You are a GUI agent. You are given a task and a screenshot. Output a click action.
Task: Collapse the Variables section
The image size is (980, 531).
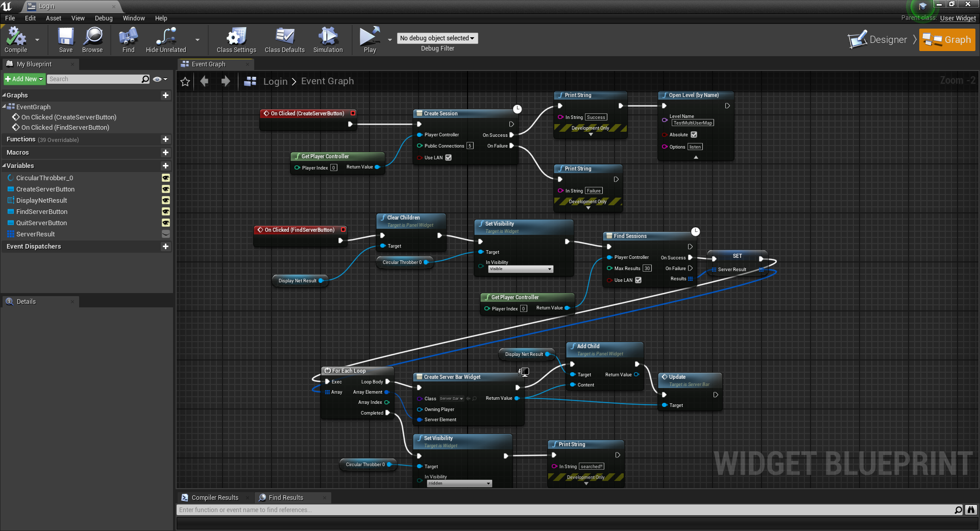4,166
